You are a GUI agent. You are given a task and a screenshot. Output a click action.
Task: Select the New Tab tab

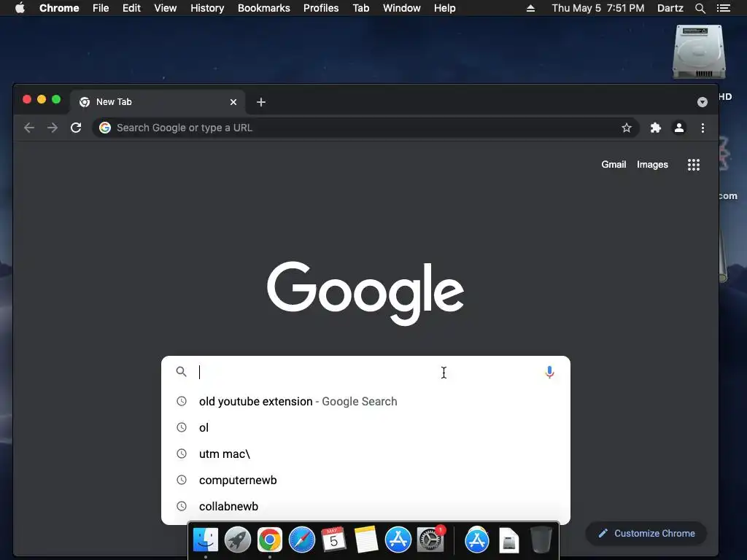click(158, 102)
